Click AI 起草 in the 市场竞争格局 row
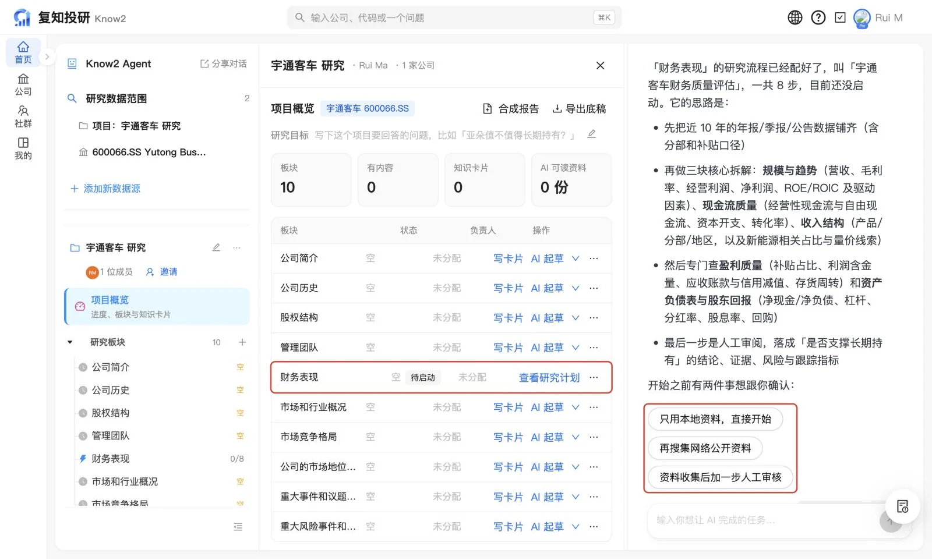Screen dimensions: 932x560 pos(547,437)
